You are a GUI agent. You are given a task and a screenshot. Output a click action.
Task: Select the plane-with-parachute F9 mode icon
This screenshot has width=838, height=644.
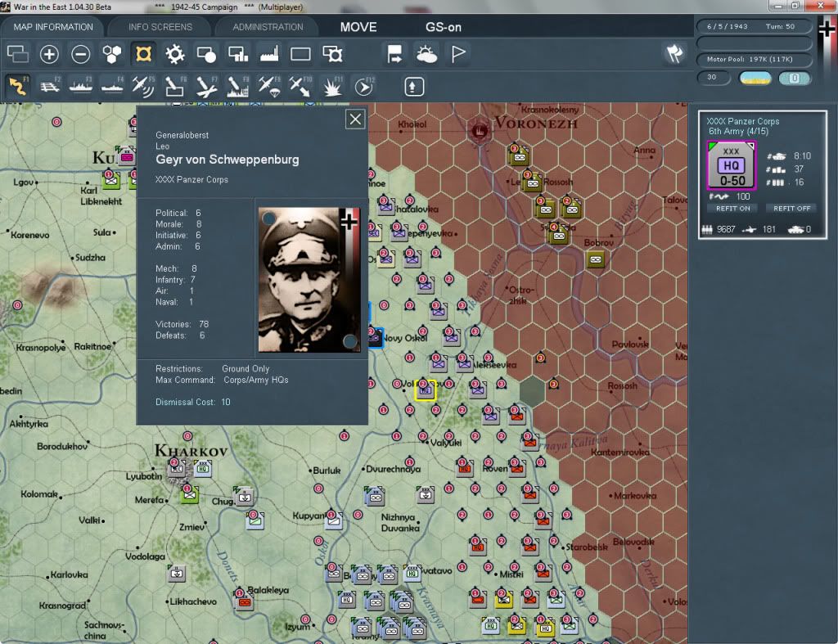tap(269, 86)
